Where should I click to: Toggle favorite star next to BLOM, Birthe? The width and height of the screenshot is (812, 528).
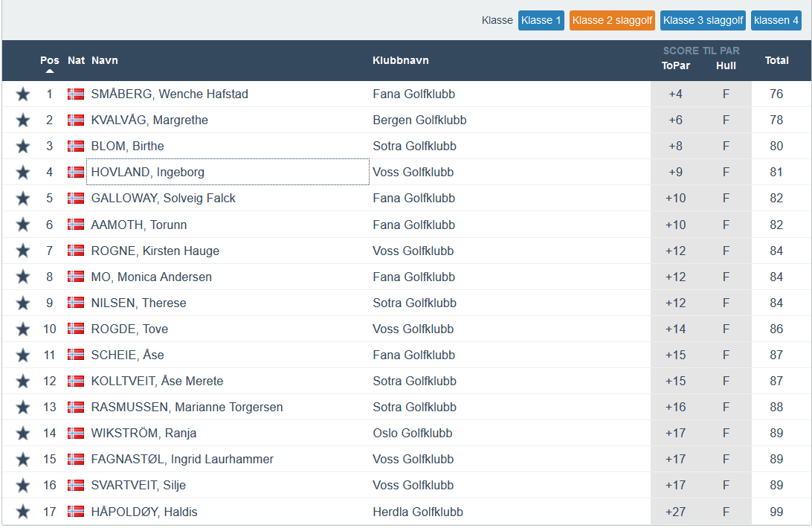pyautogui.click(x=23, y=147)
